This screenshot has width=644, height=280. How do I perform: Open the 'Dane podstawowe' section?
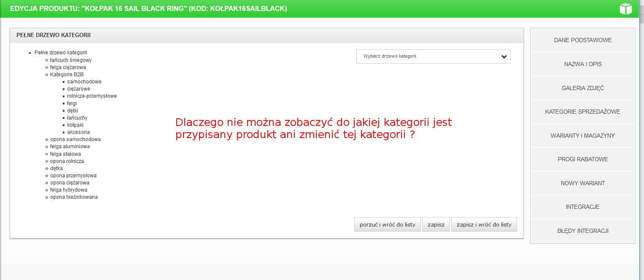[x=582, y=40]
